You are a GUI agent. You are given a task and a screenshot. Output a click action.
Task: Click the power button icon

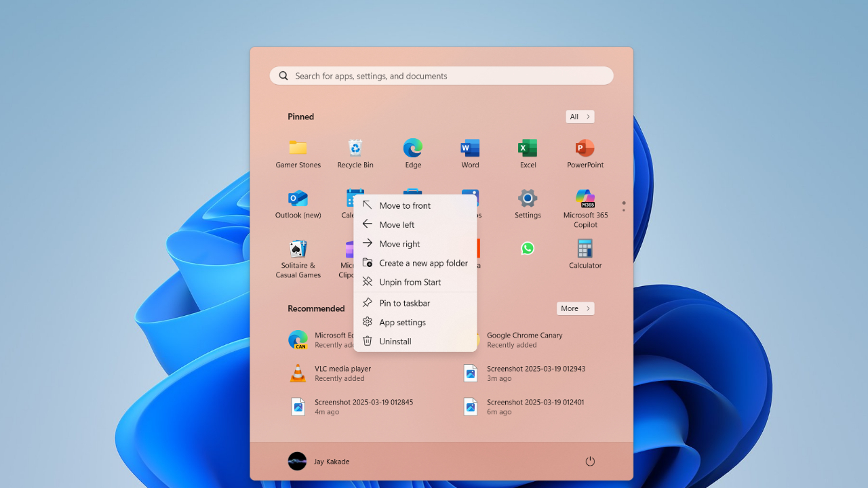pyautogui.click(x=590, y=462)
